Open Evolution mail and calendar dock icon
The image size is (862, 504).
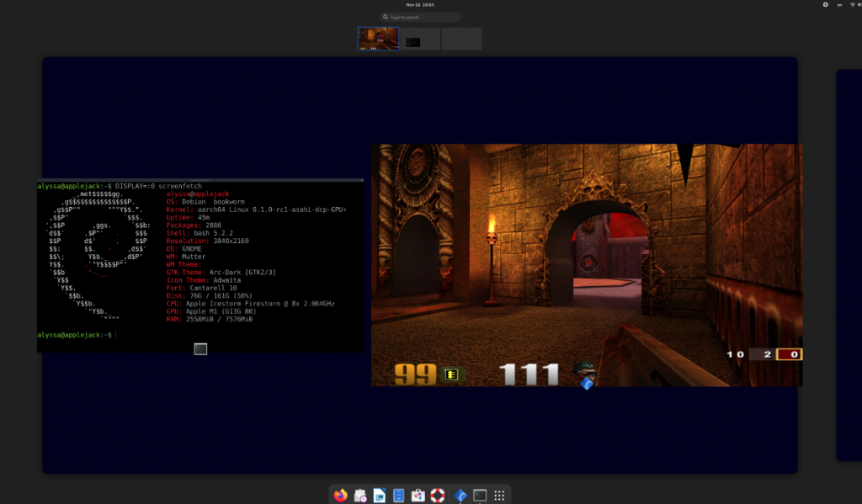pyautogui.click(x=360, y=496)
